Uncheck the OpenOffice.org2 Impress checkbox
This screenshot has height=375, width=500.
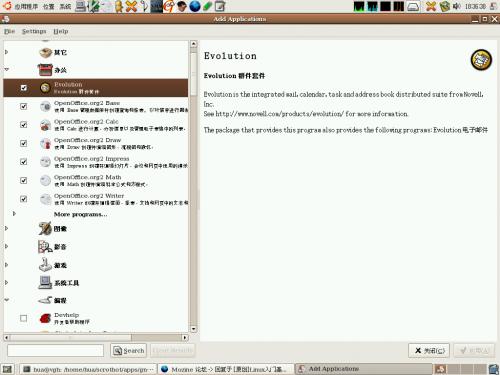click(23, 162)
